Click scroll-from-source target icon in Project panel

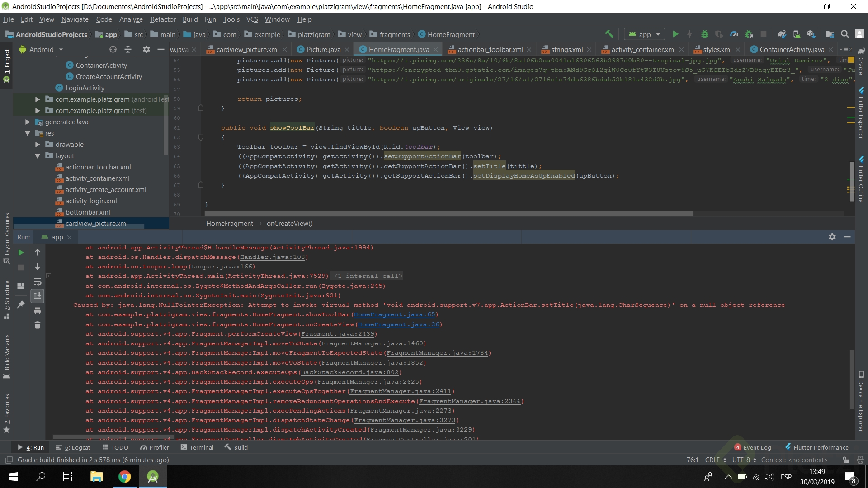(x=113, y=49)
